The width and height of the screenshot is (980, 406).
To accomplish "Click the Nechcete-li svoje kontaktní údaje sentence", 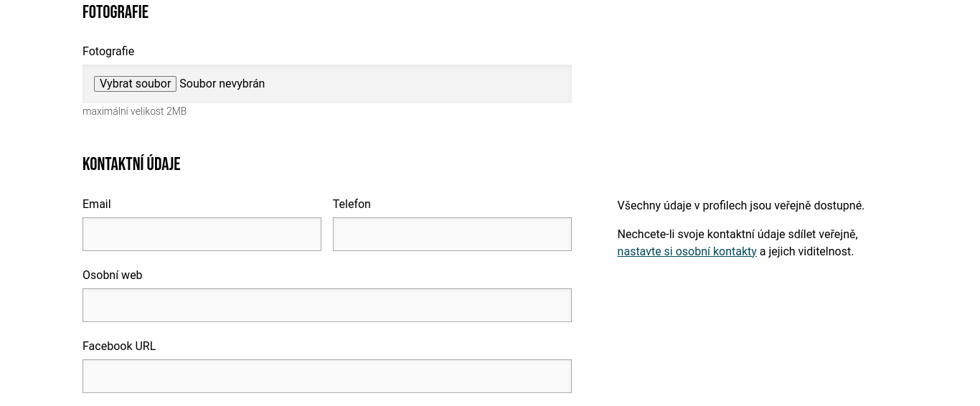I will pyautogui.click(x=737, y=235).
